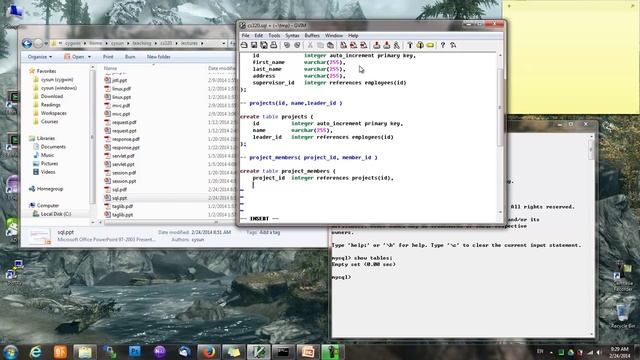Click the GVim Run script icon
Viewport: 640px width, 360px height.
tap(396, 45)
